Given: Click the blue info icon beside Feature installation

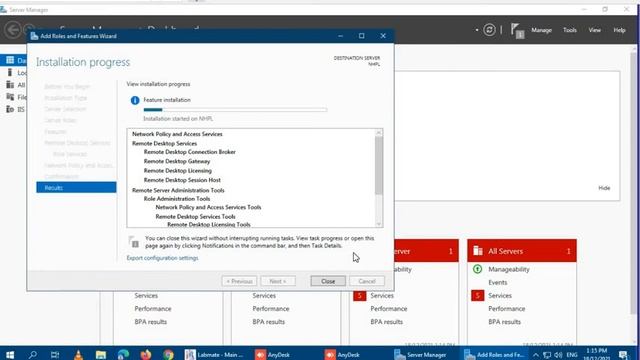Looking at the screenshot, I should (135, 100).
